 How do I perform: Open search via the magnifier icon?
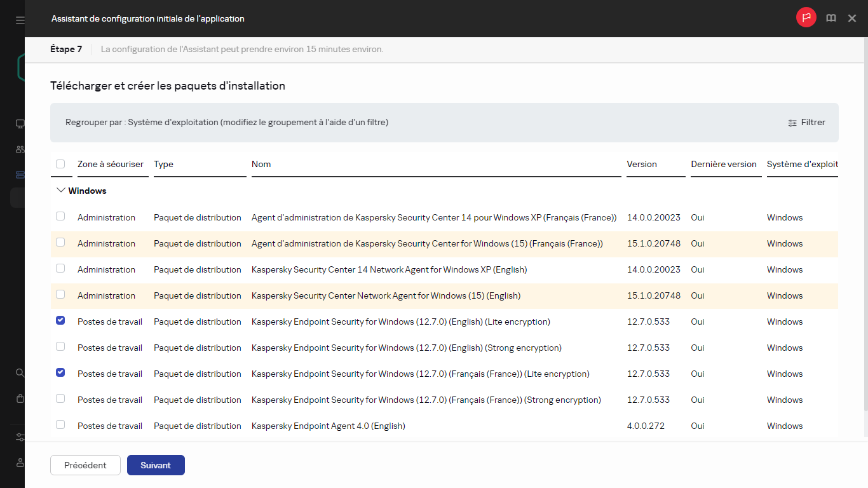19,373
